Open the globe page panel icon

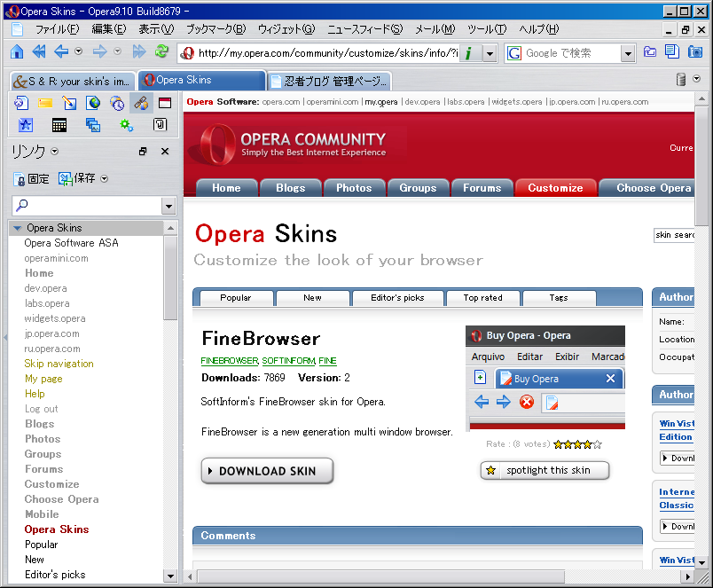tap(93, 103)
